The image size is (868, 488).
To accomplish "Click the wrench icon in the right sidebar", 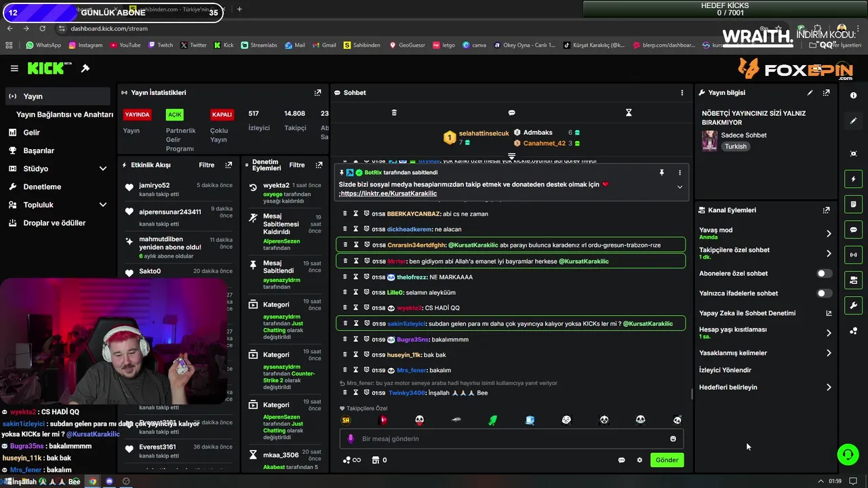I will [854, 305].
